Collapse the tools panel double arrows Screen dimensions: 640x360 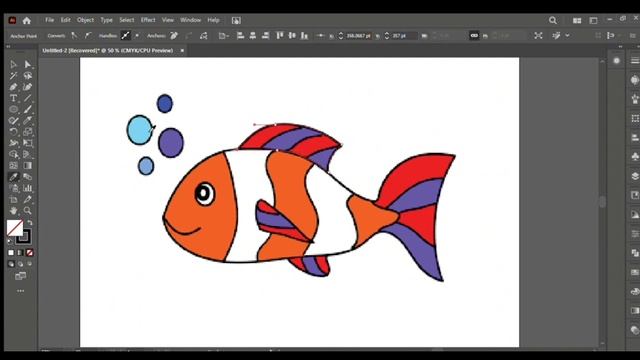click(8, 47)
